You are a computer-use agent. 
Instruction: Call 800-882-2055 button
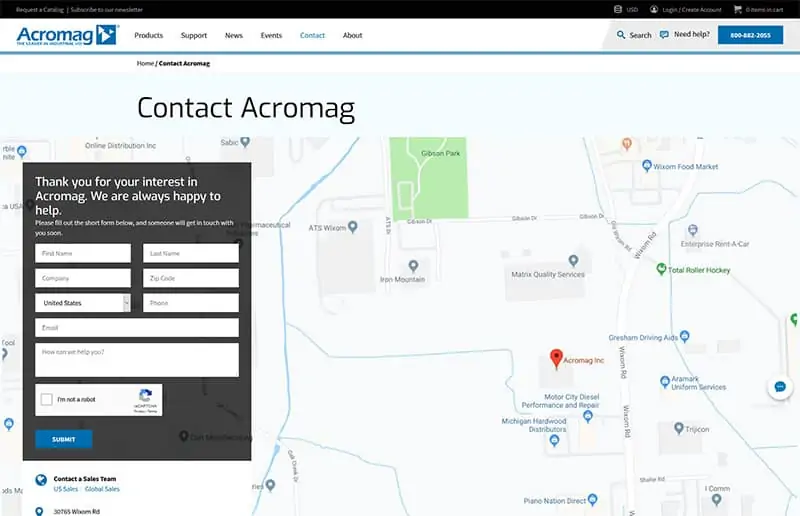(x=750, y=35)
